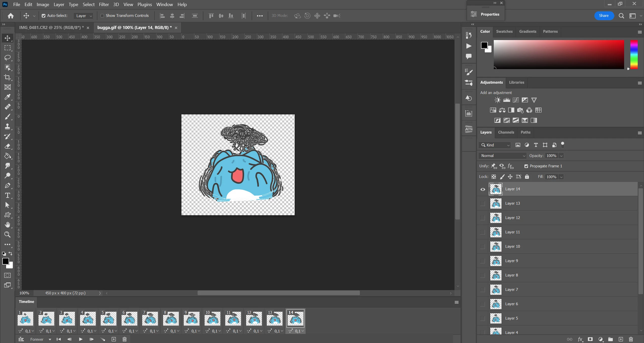
Task: Expand the Auto-Select Layer dropdown
Action: [x=84, y=16]
